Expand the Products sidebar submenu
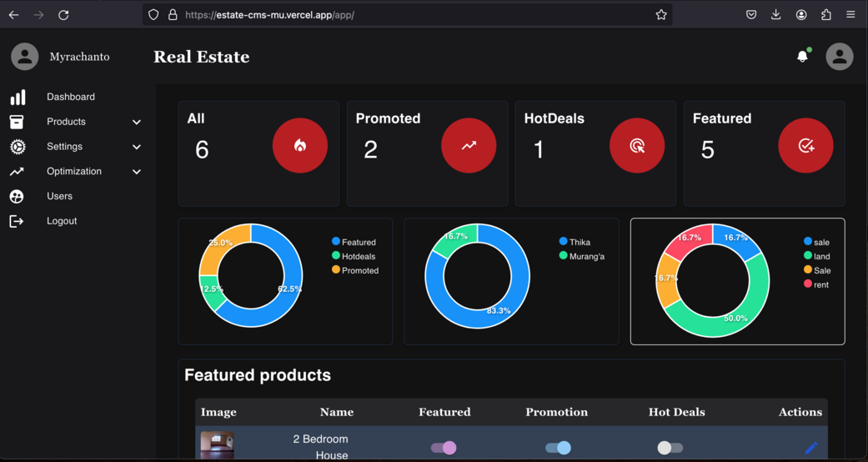 [x=137, y=122]
